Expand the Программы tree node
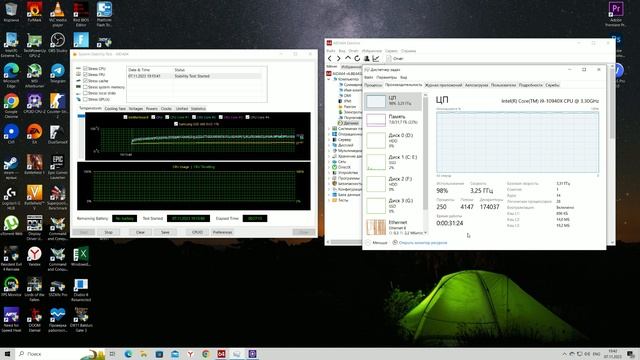The height and width of the screenshot is (360, 640). click(x=329, y=178)
